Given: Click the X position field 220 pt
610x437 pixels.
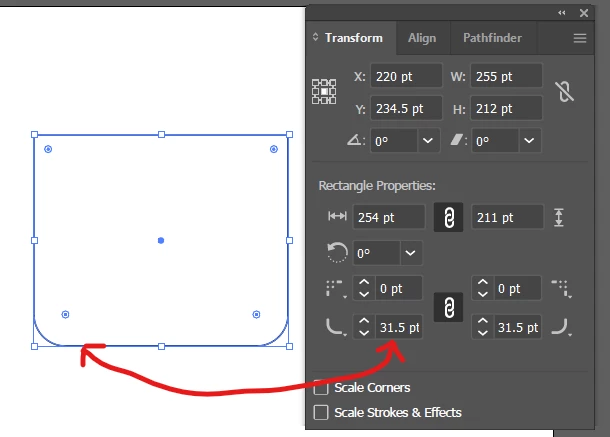Looking at the screenshot, I should click(406, 76).
